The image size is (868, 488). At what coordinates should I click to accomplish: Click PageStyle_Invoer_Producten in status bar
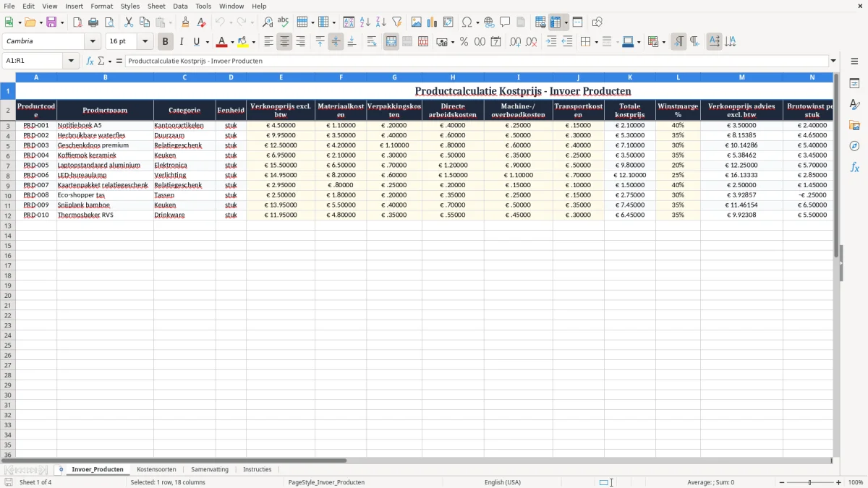point(326,482)
